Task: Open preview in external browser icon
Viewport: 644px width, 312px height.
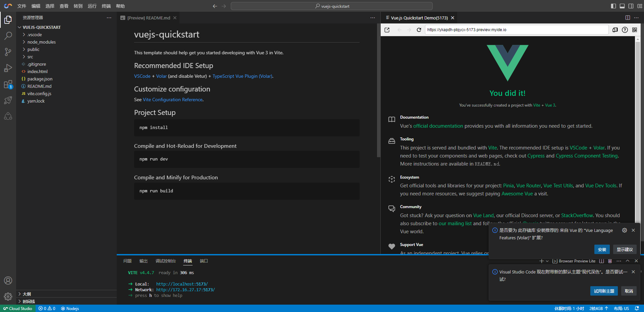Action: [x=387, y=30]
